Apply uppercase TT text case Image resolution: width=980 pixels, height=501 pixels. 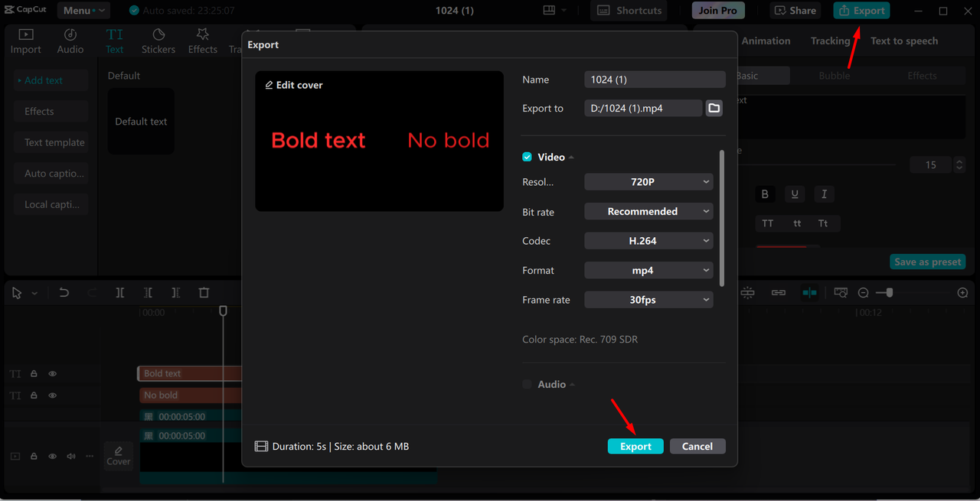point(768,223)
